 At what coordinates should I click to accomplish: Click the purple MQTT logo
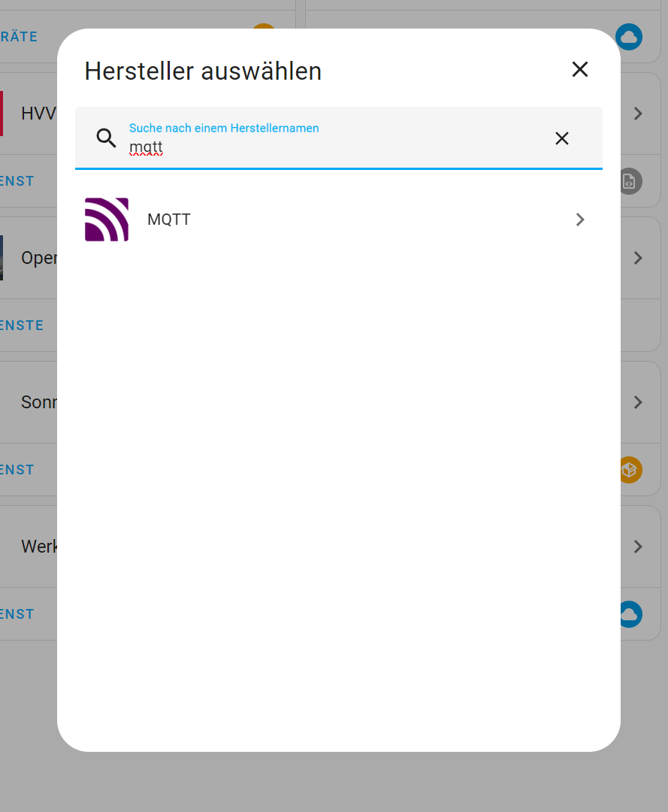click(x=107, y=220)
